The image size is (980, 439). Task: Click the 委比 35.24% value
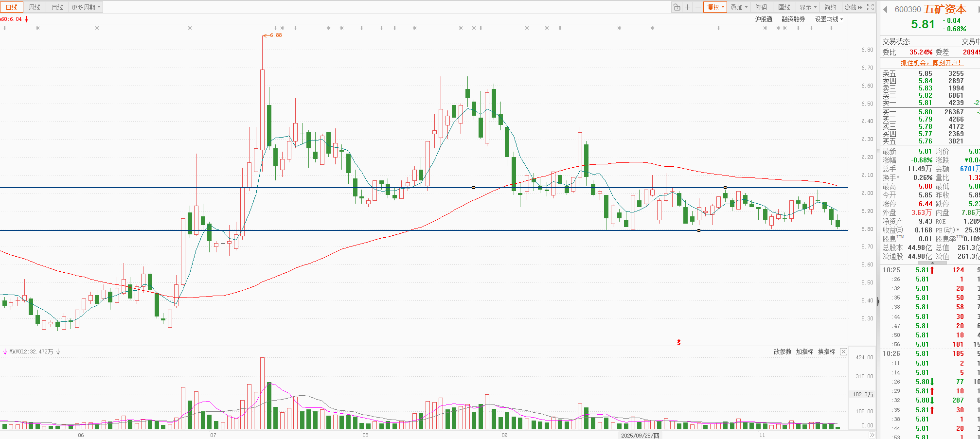pos(921,52)
